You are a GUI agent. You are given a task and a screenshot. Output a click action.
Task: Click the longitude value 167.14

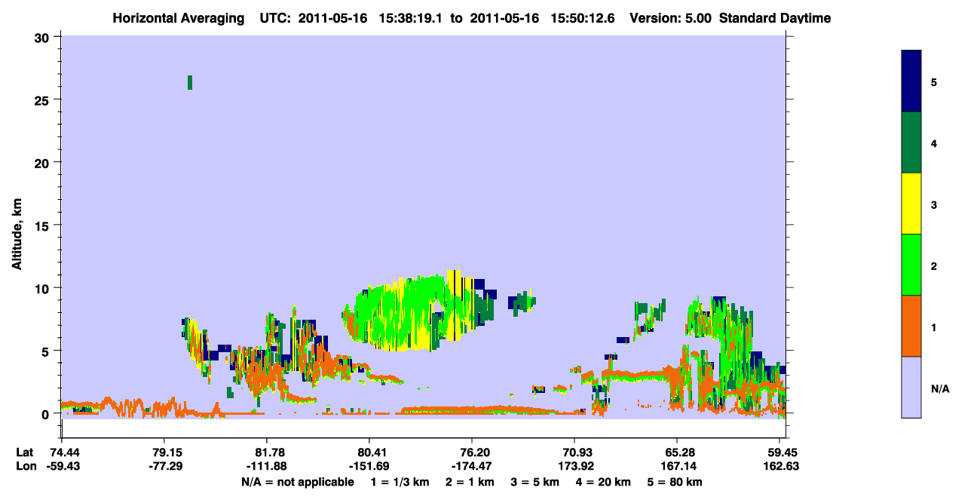click(x=677, y=466)
